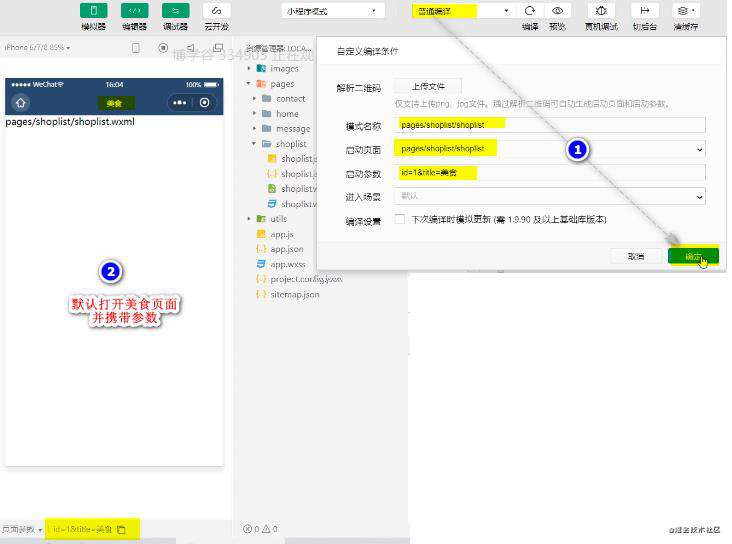The image size is (732, 544).
Task: Click the 预览 preview eye icon
Action: (557, 11)
